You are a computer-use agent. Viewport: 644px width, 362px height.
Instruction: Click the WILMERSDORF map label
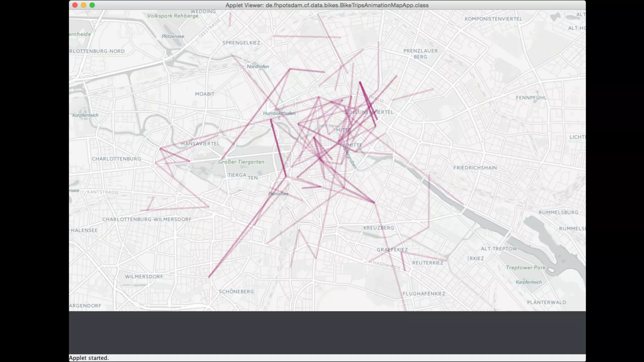[x=144, y=277]
